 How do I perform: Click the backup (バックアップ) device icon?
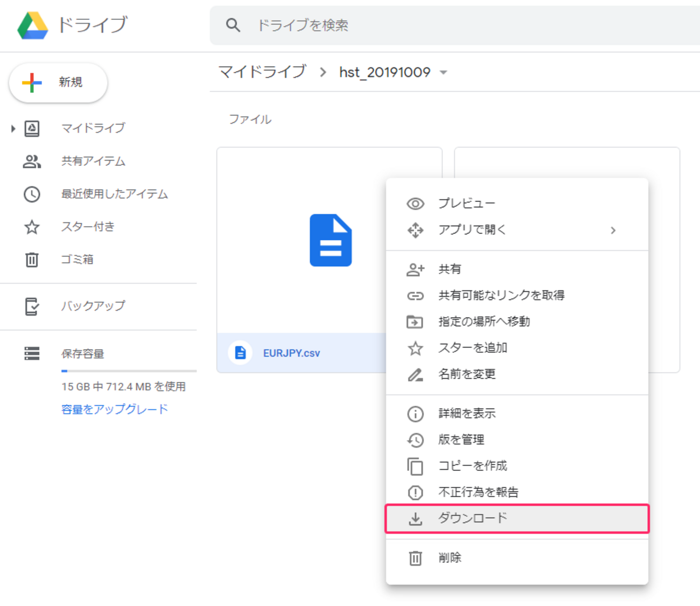(x=32, y=305)
